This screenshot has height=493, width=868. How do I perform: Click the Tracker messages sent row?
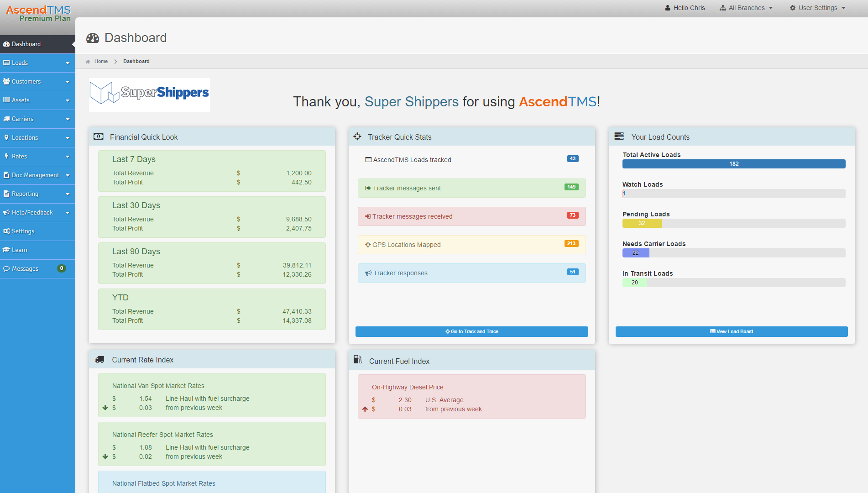471,188
